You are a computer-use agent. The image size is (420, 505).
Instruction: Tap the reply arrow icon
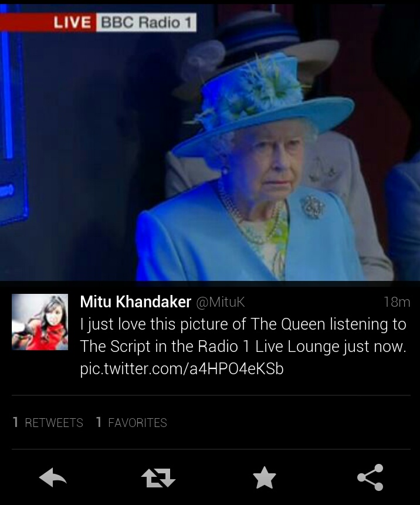coord(53,477)
